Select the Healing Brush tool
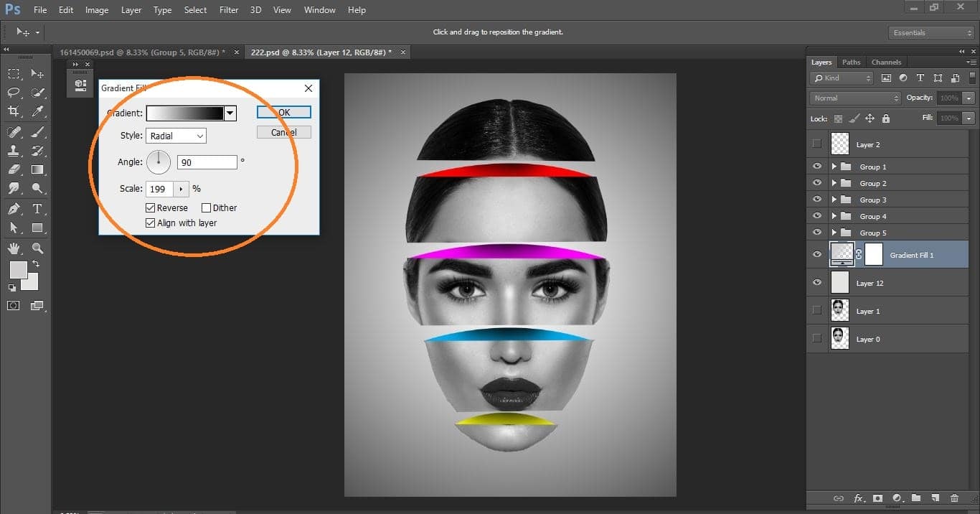Image resolution: width=980 pixels, height=514 pixels. 14,131
